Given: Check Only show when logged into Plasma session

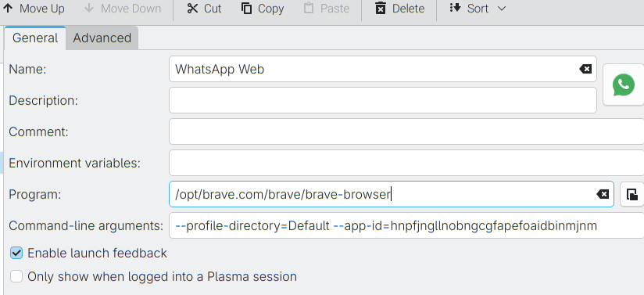Looking at the screenshot, I should coord(16,276).
